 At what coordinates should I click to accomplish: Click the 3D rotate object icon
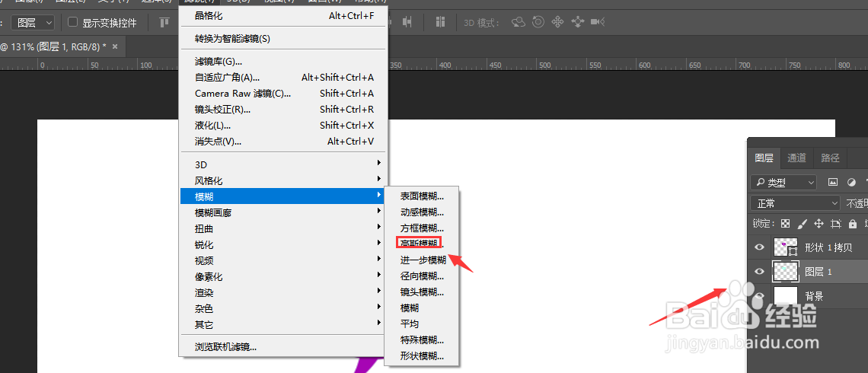519,22
